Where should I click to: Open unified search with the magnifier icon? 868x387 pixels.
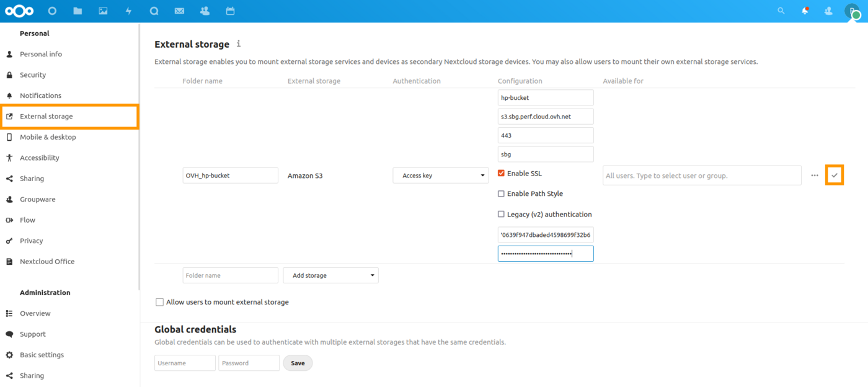[x=781, y=11]
